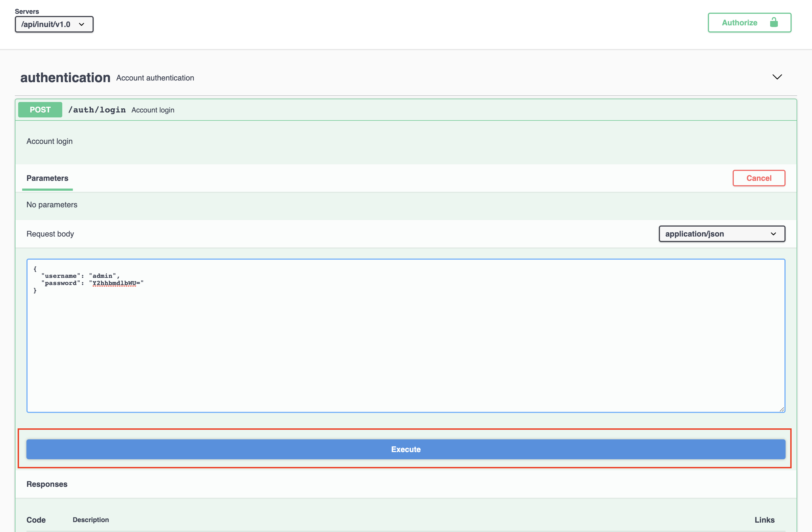Click the collapse chevron for authentication section
Image resolution: width=812 pixels, height=532 pixels.
777,76
